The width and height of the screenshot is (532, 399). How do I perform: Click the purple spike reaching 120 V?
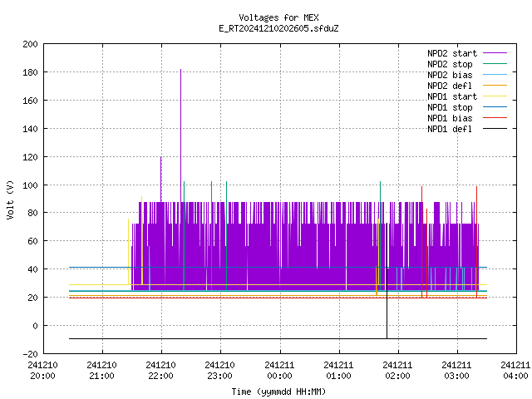[x=160, y=180]
